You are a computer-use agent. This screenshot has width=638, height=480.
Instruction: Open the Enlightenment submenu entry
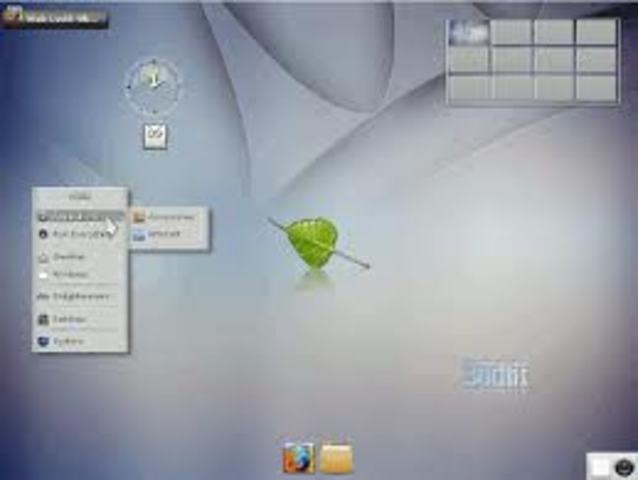pyautogui.click(x=80, y=297)
